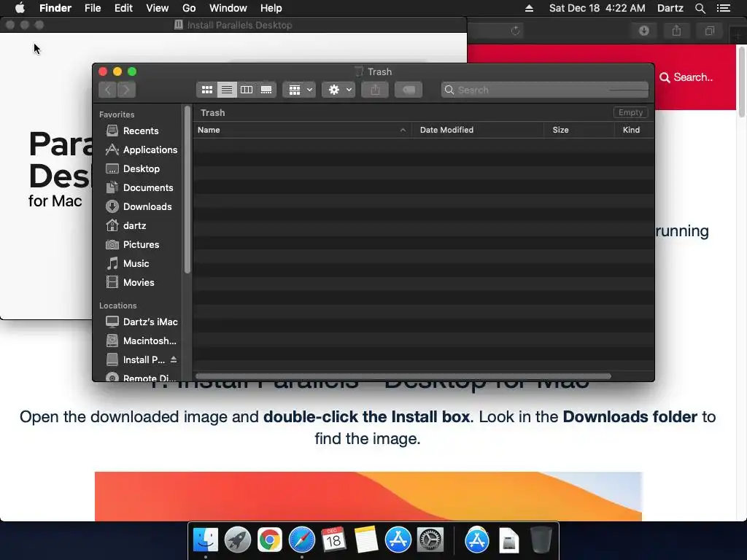
Task: Open System Preferences from the Dock
Action: point(430,540)
